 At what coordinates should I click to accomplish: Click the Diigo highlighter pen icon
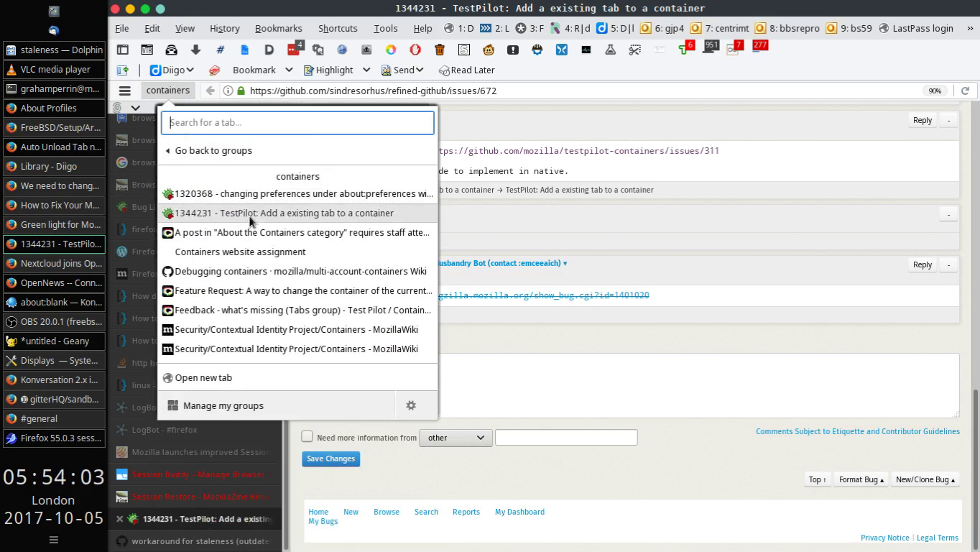(214, 70)
